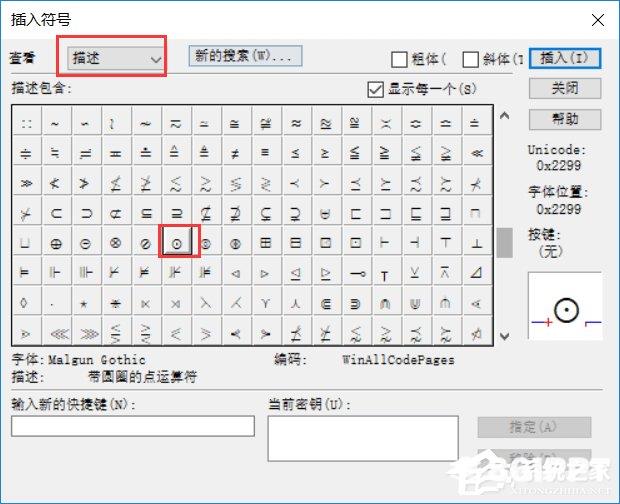The height and width of the screenshot is (504, 620).
Task: Choose the subset ⊂ symbol
Action: [56, 213]
